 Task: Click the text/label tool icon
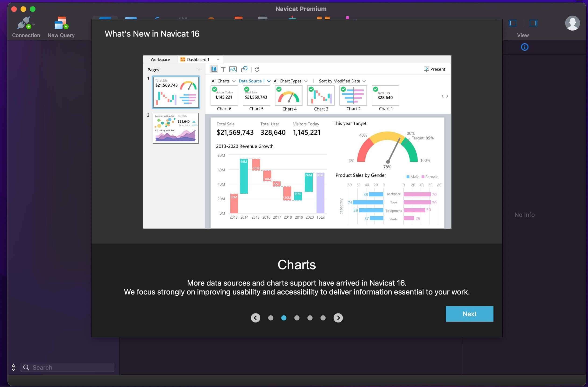(223, 69)
